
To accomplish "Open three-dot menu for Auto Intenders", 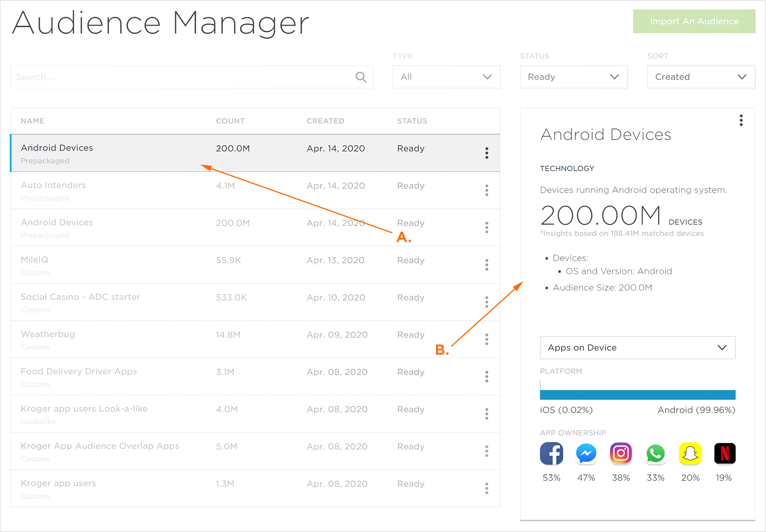I will 487,190.
